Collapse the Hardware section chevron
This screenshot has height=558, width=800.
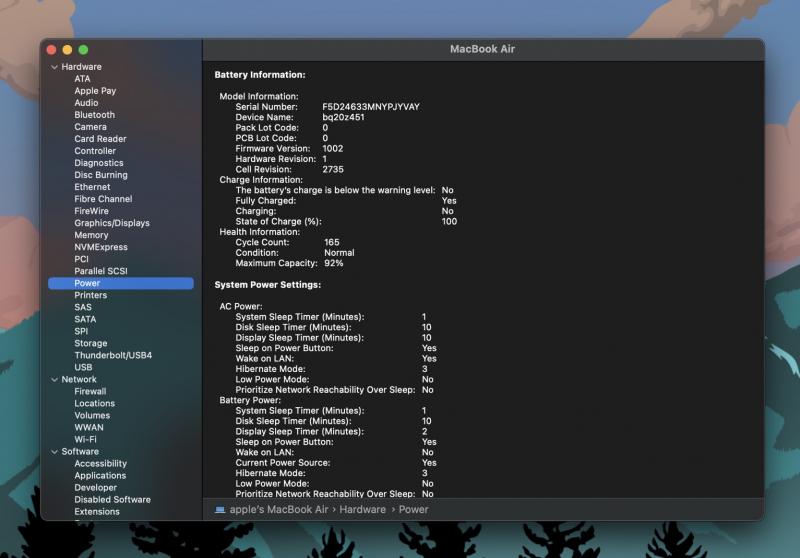tap(54, 67)
